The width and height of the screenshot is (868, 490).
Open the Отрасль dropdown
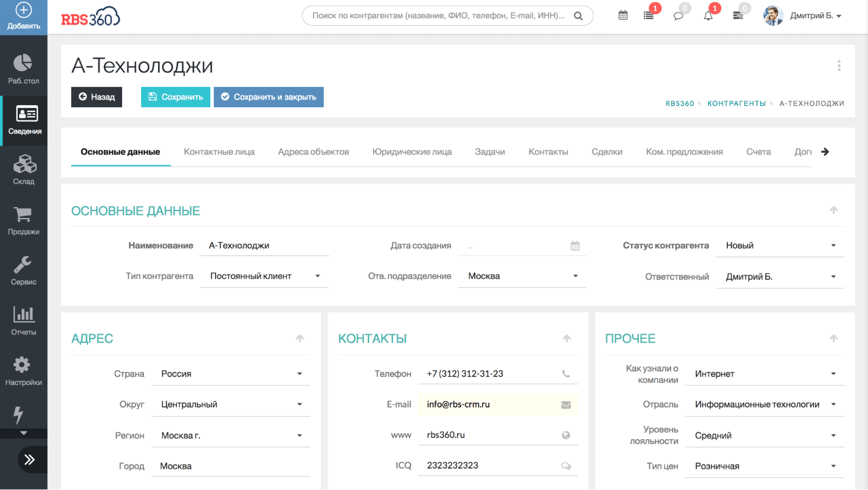pyautogui.click(x=764, y=404)
